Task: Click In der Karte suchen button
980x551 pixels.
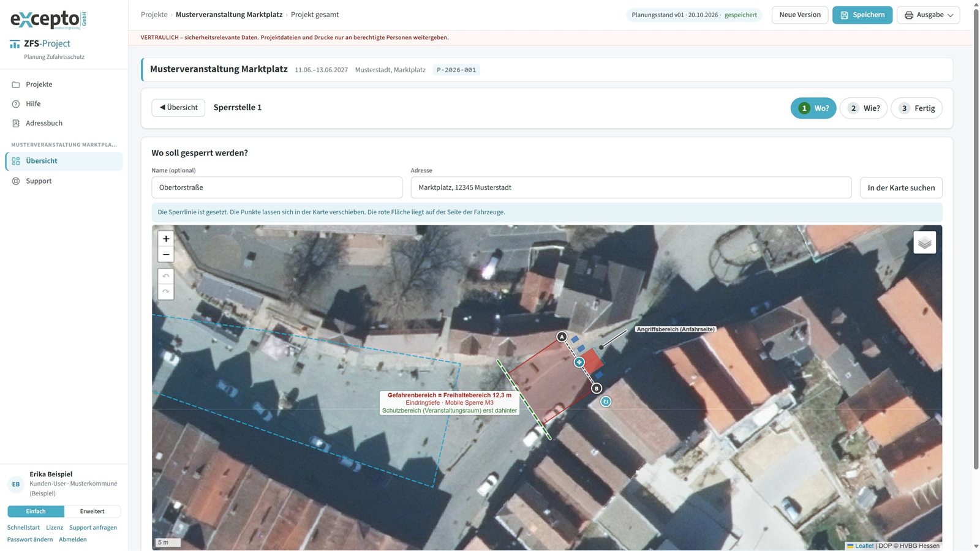Action: pyautogui.click(x=901, y=188)
